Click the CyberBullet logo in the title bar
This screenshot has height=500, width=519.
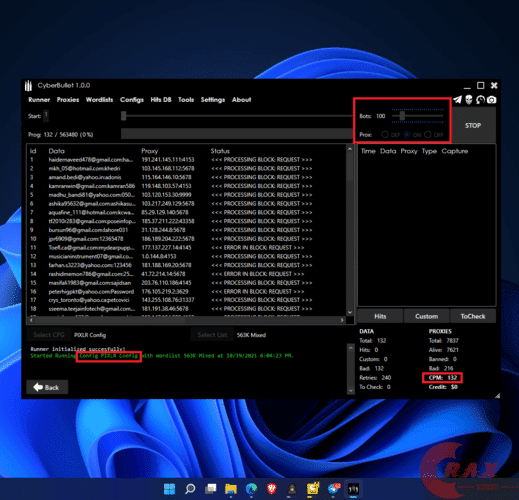click(28, 86)
